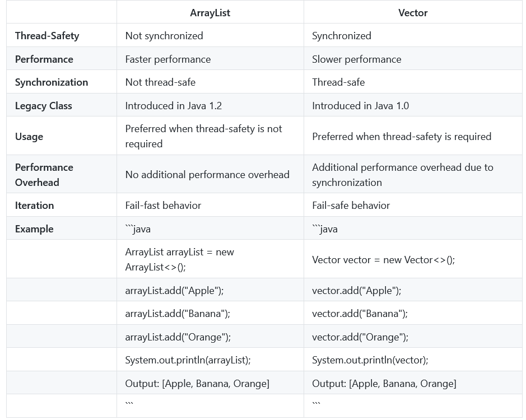Click the Performance Overhead row label
This screenshot has width=526, height=420.
pyautogui.click(x=44, y=175)
